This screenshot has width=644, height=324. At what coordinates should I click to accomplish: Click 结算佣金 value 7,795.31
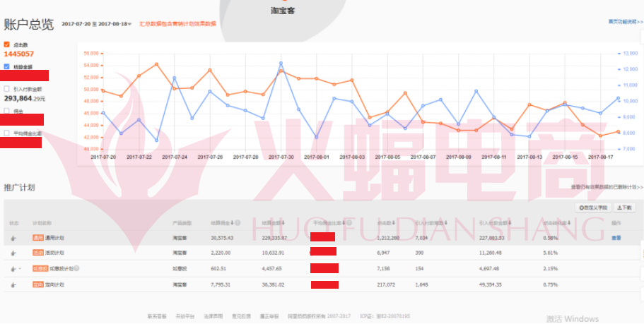[221, 284]
